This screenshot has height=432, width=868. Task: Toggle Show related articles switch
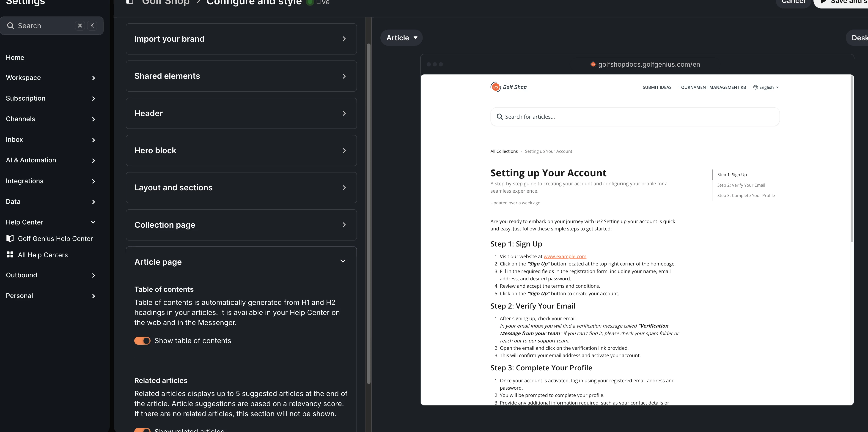coord(142,430)
